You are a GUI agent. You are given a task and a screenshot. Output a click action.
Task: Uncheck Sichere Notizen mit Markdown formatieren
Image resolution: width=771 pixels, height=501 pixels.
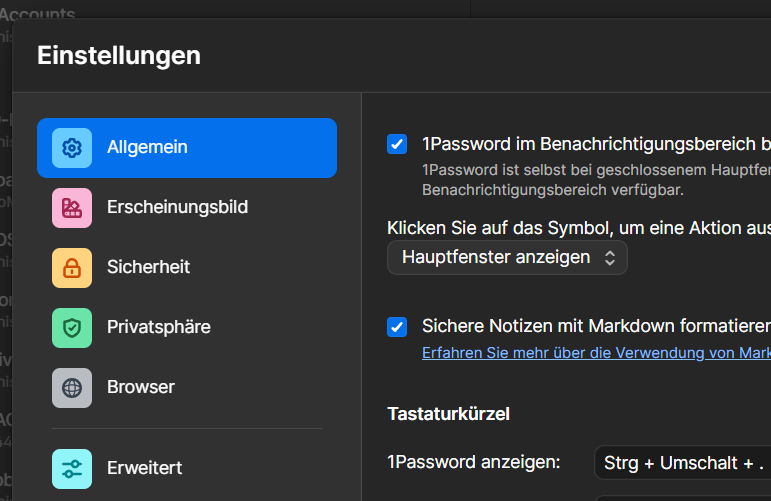tap(397, 327)
